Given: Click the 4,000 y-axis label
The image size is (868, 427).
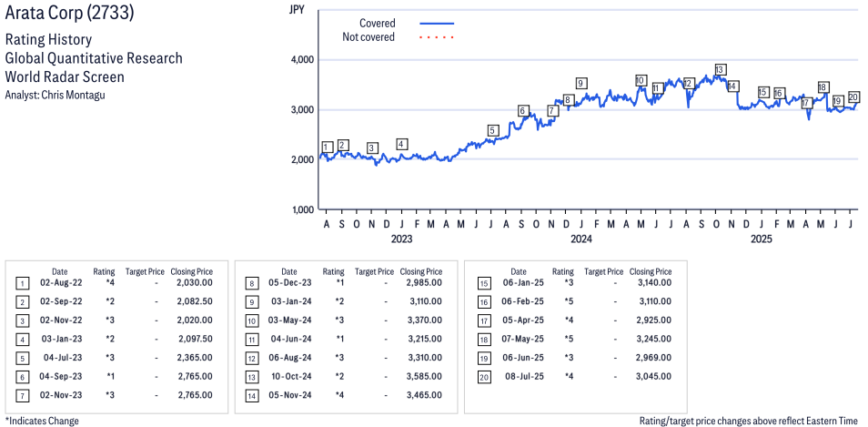Looking at the screenshot, I should [302, 59].
